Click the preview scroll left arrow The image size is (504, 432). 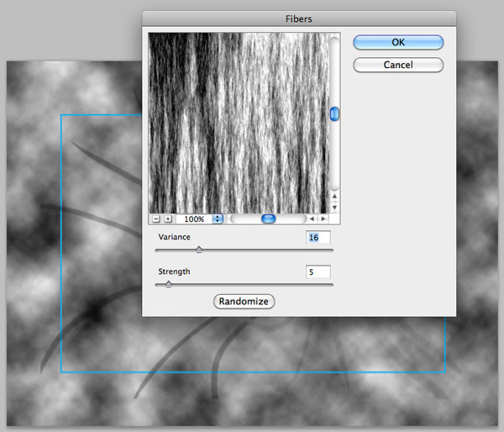[x=312, y=219]
